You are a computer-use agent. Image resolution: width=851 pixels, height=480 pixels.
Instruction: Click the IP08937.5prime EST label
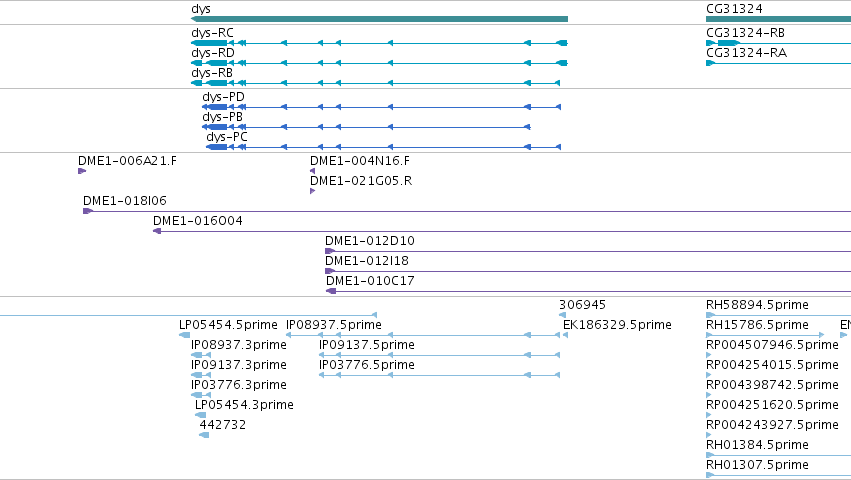[334, 325]
